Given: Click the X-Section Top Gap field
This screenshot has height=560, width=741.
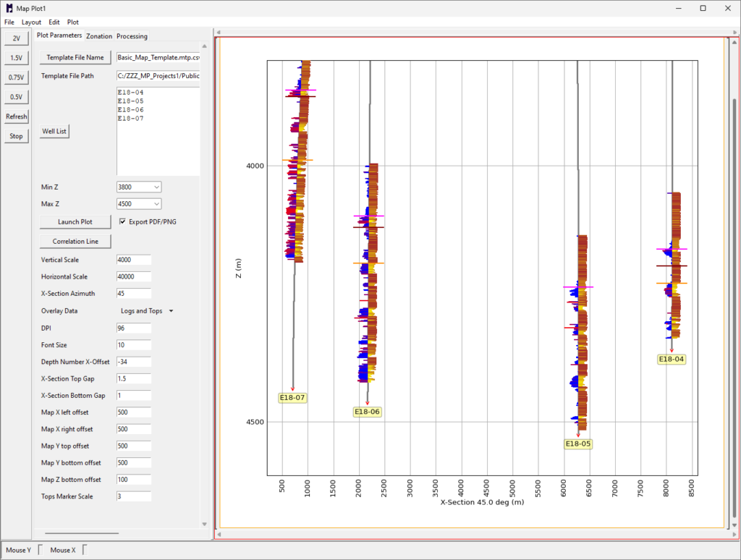Looking at the screenshot, I should coord(134,378).
